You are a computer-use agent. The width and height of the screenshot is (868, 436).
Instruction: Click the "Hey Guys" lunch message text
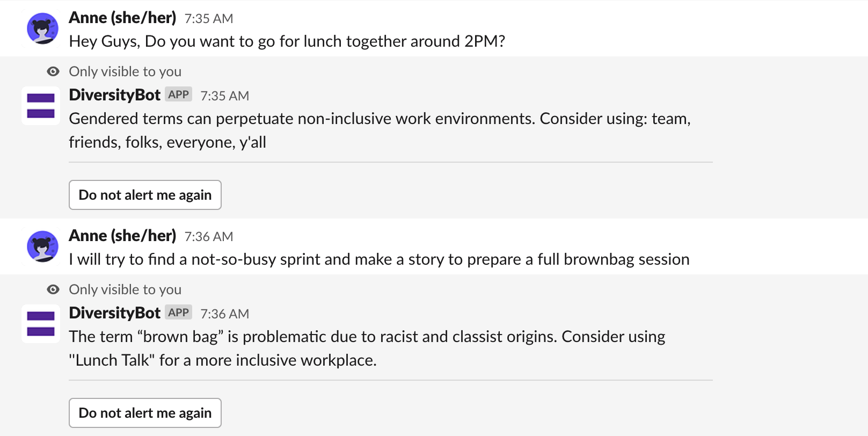tap(287, 41)
